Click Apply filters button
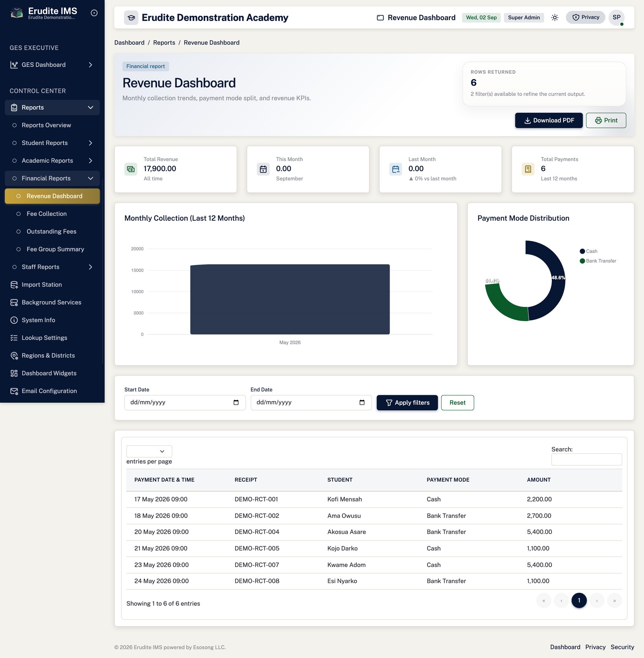 coord(407,403)
